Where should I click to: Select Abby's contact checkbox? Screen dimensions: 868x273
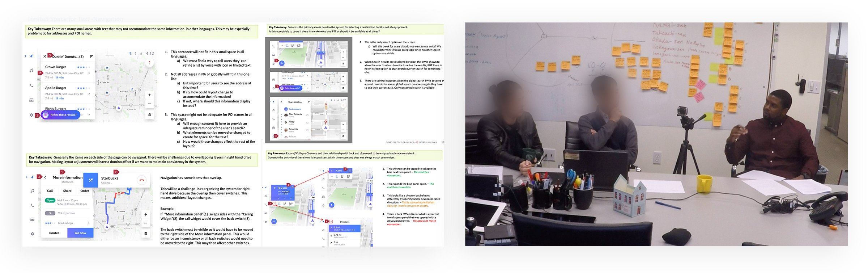[x=307, y=123]
